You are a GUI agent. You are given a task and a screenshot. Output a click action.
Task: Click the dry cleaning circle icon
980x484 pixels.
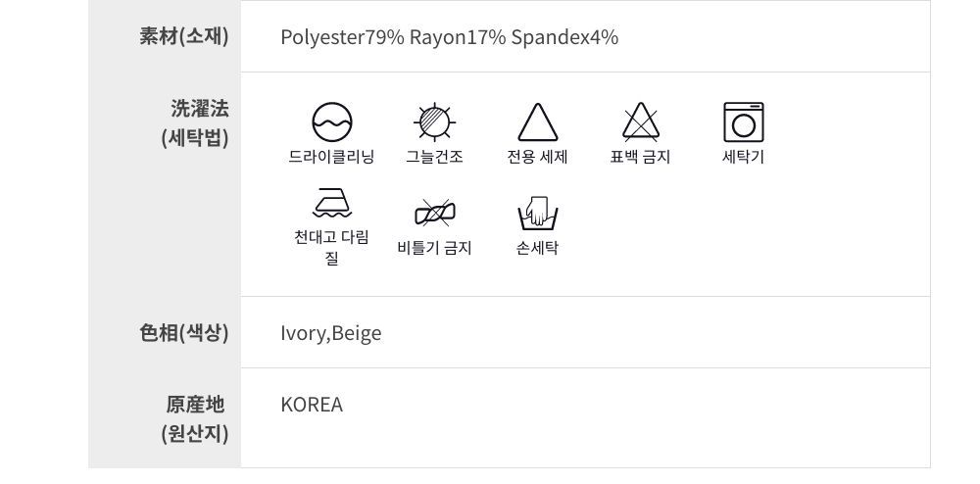pos(331,122)
